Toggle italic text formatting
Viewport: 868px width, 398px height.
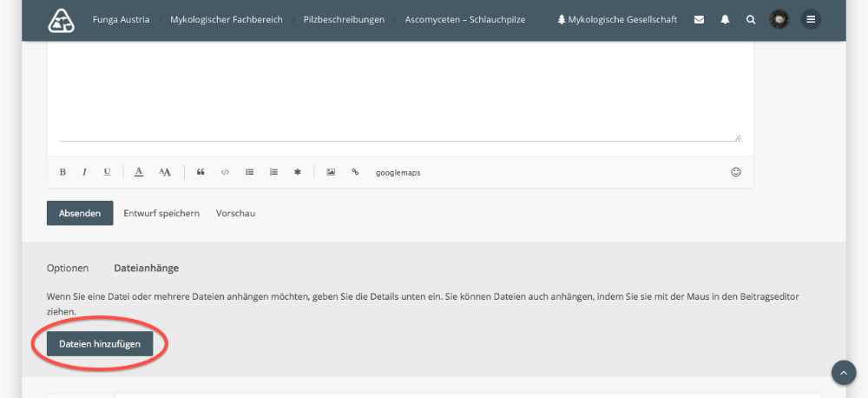click(84, 172)
